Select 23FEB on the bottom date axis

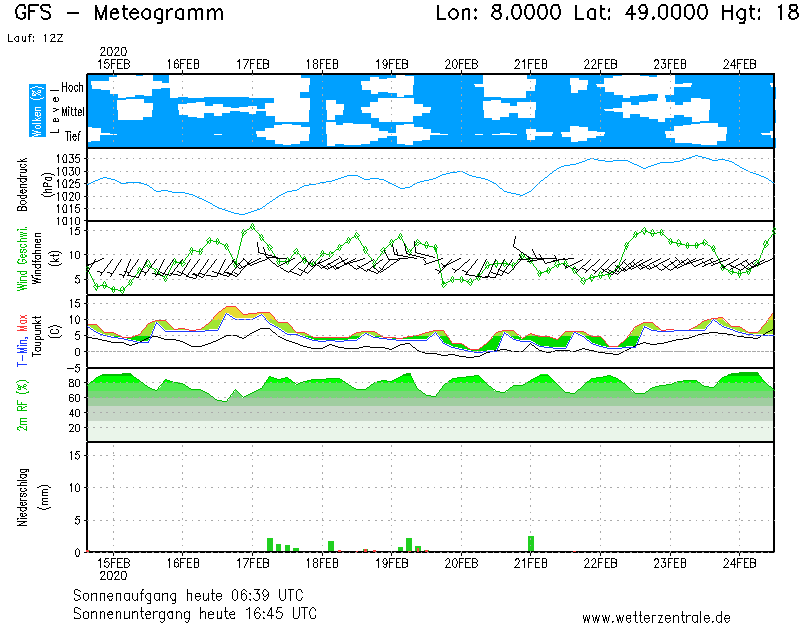click(x=670, y=563)
